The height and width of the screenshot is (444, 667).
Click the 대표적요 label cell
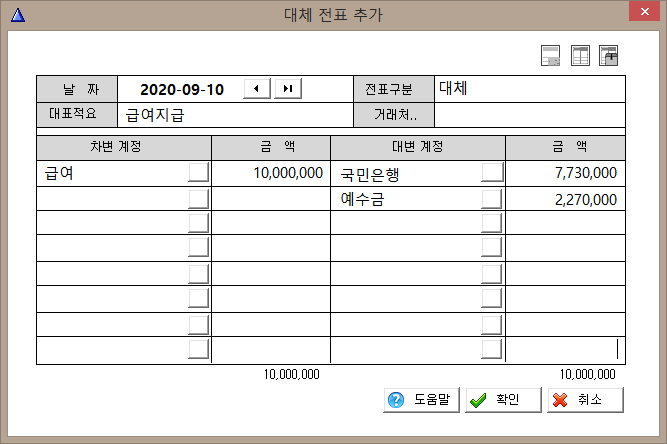coord(77,115)
